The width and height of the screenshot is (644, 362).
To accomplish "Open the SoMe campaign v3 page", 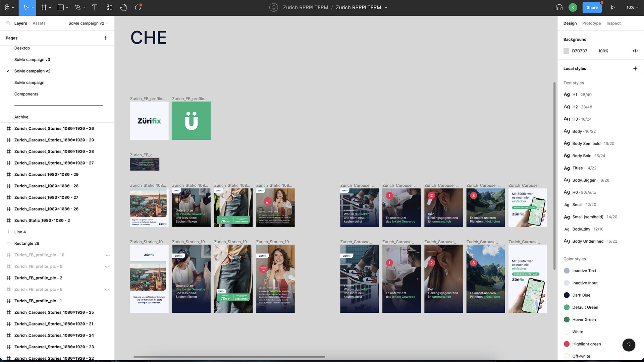I will (32, 59).
